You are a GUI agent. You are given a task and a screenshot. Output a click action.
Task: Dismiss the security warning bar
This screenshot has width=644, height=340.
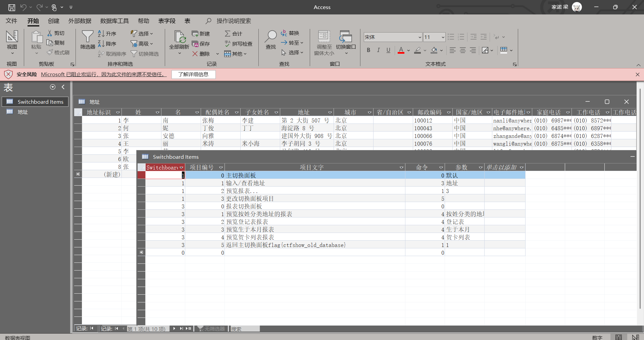tap(638, 75)
